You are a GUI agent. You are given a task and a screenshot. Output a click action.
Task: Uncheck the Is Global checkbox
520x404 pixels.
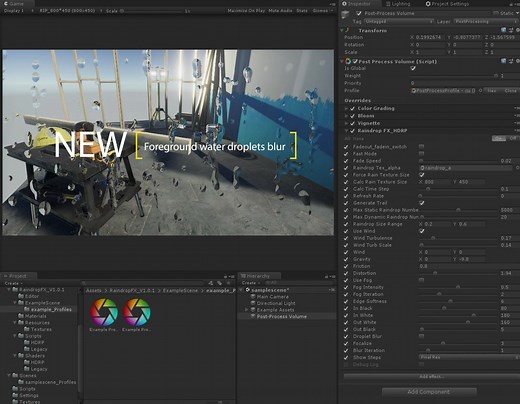click(x=413, y=68)
